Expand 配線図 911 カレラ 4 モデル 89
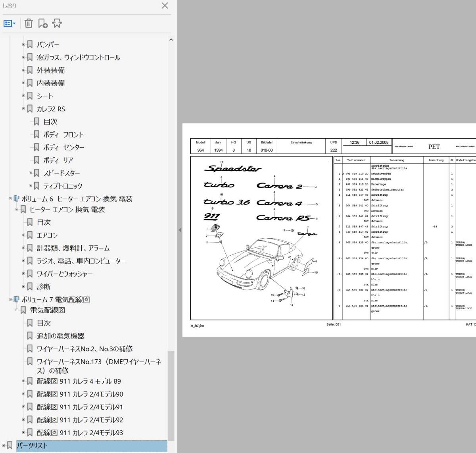This screenshot has height=453, width=476. point(23,381)
